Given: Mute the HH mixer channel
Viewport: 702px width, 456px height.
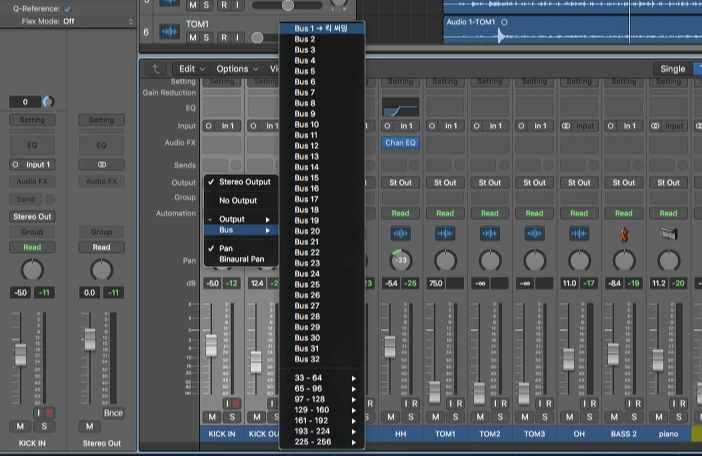Looking at the screenshot, I should [x=391, y=417].
